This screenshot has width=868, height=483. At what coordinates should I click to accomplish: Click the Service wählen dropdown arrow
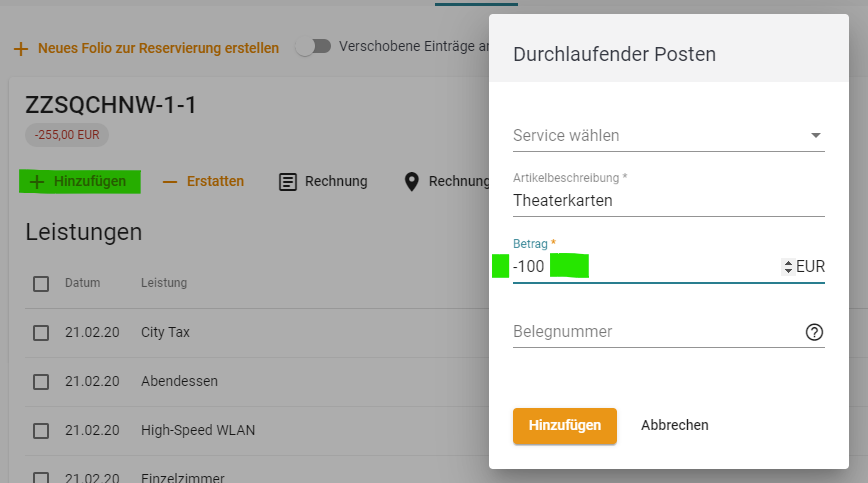pos(815,136)
